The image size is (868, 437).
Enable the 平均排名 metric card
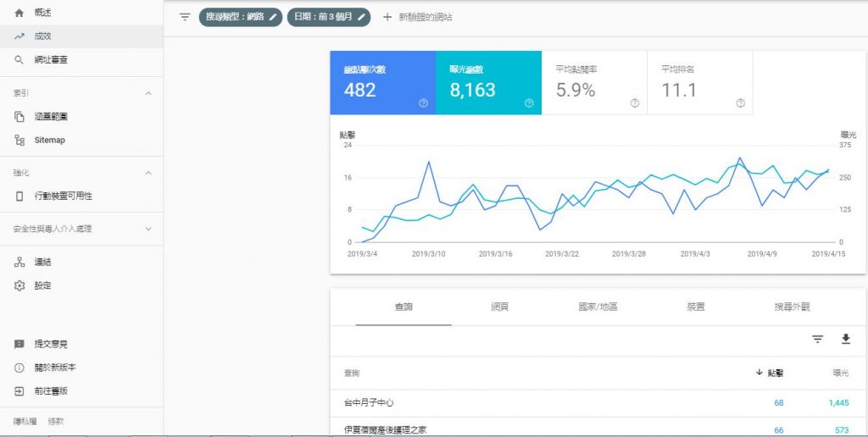(699, 83)
